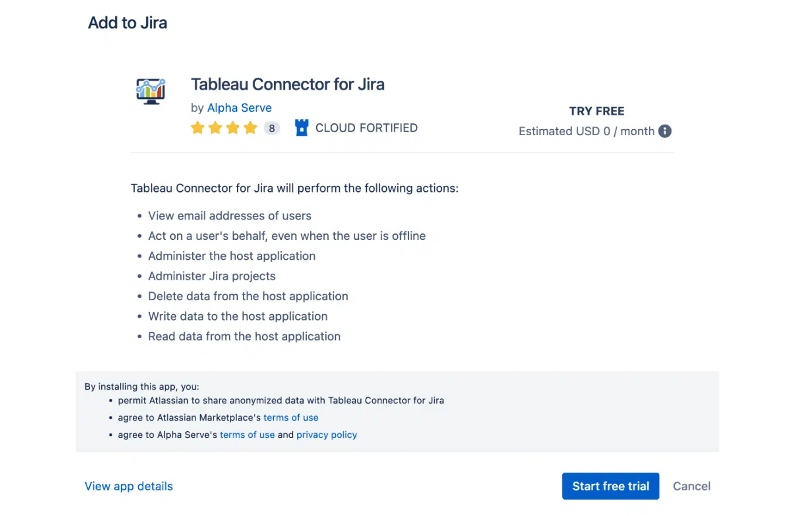Screen dimensions: 812x516
Task: Click 'Read data from the host application' line
Action: pos(244,336)
